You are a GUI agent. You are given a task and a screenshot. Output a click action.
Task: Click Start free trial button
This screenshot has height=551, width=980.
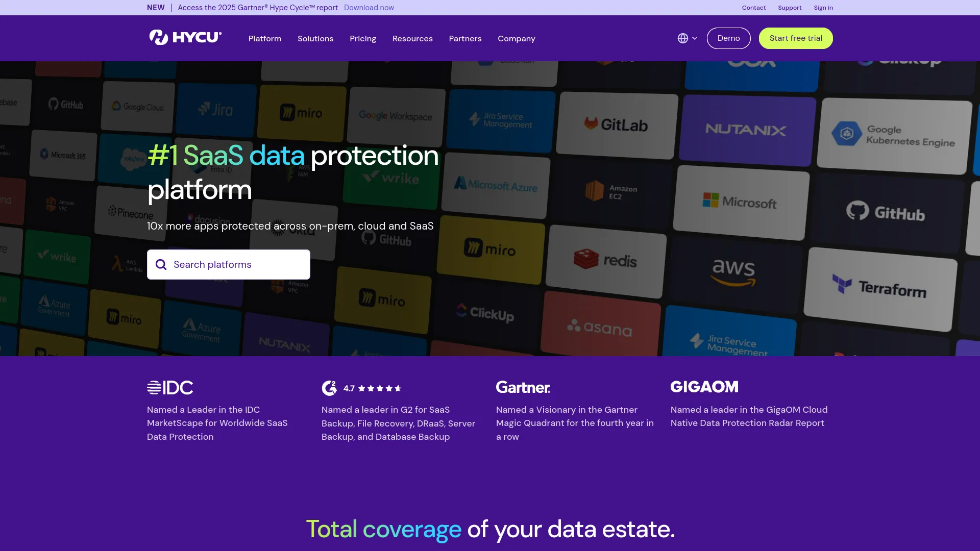point(796,38)
